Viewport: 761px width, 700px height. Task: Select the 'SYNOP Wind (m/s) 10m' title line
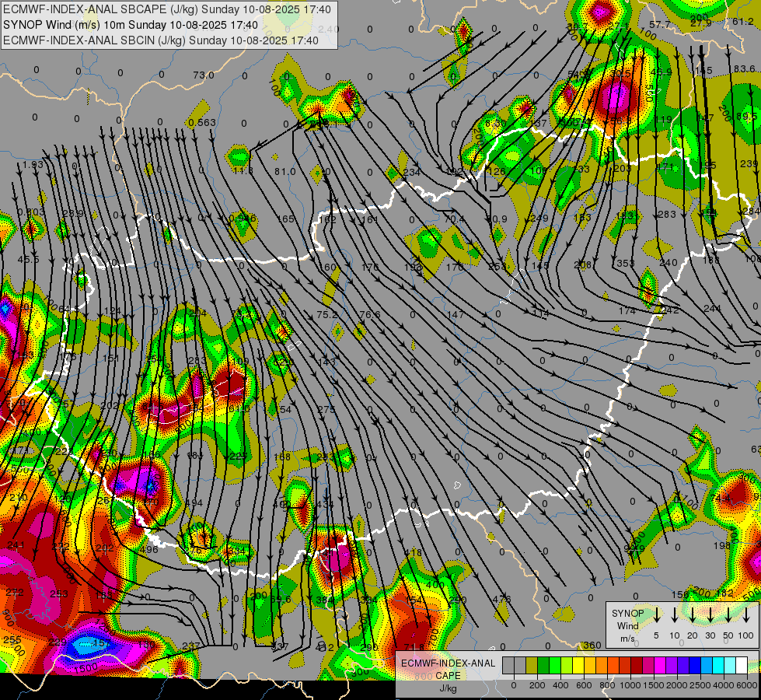pos(131,25)
